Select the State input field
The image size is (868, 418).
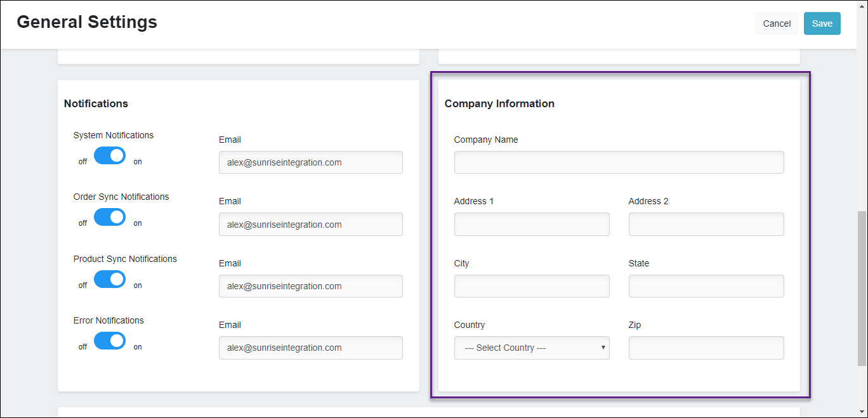706,286
